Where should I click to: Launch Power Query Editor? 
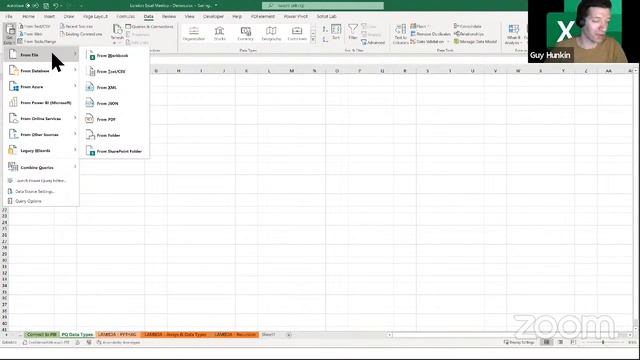pyautogui.click(x=41, y=180)
